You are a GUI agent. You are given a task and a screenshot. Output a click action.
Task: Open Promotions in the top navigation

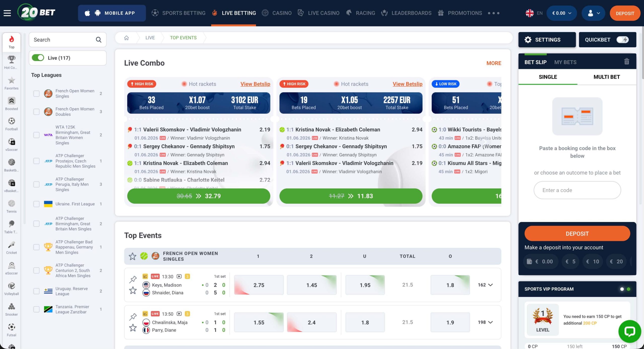460,13
